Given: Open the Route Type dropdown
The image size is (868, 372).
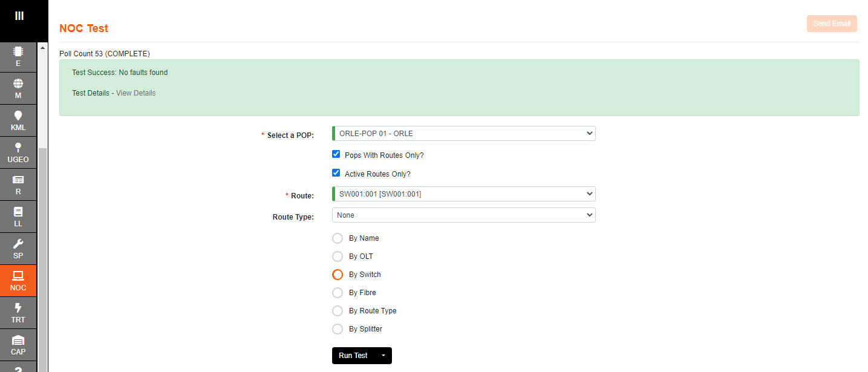Looking at the screenshot, I should 464,215.
